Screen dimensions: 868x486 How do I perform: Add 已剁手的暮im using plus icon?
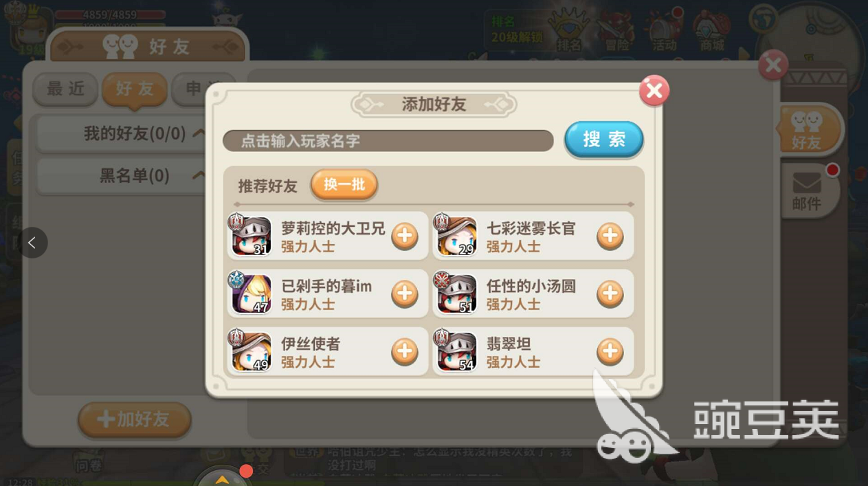coord(405,294)
